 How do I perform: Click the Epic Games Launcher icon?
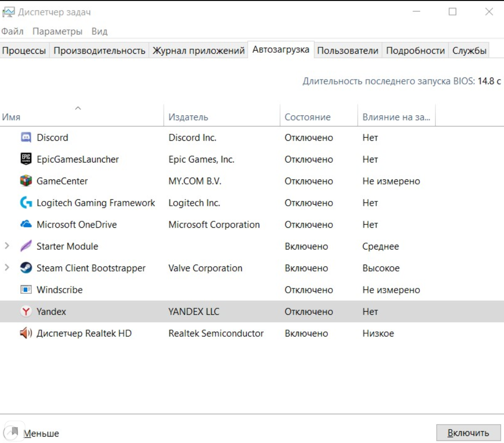(x=26, y=159)
